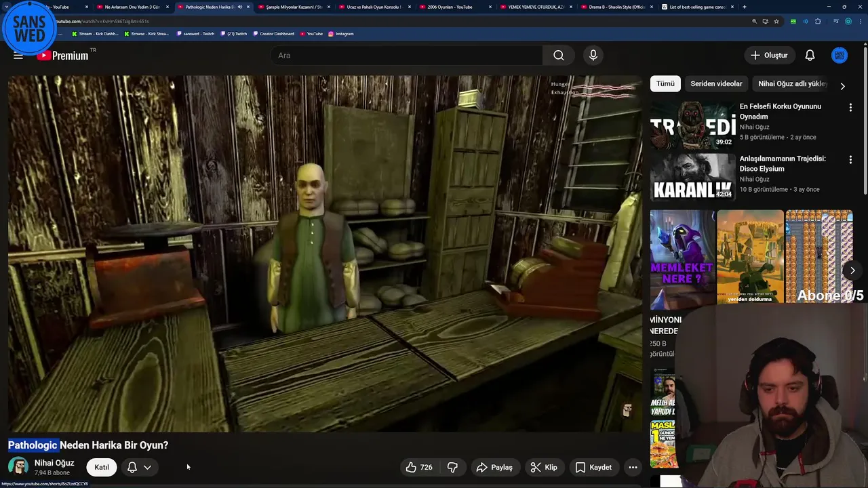This screenshot has height=488, width=868.
Task: Open YouTube notifications bell in header
Action: [x=810, y=56]
